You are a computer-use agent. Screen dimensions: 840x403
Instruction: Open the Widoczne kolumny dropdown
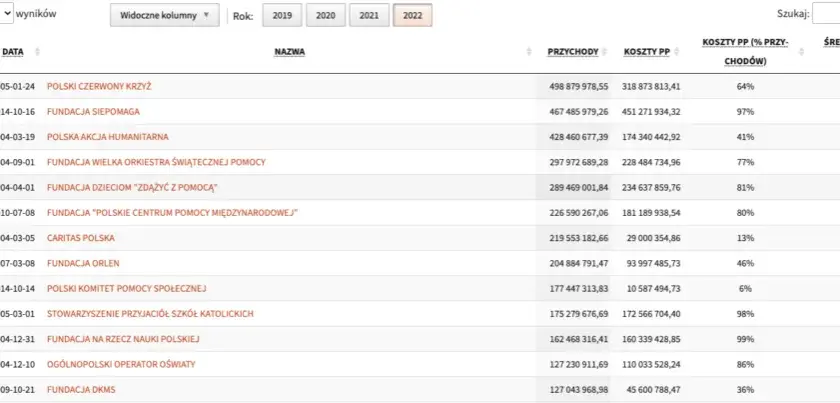[164, 15]
